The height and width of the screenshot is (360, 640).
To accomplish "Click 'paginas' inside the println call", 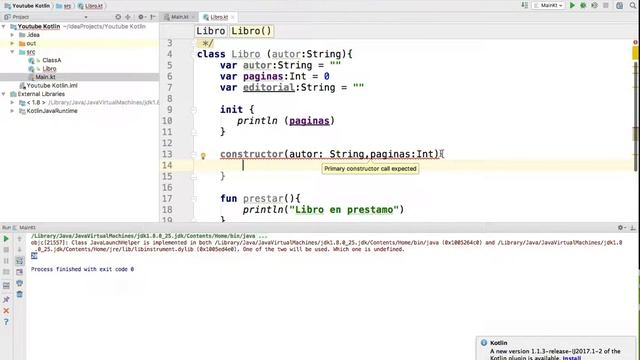I will (x=309, y=121).
